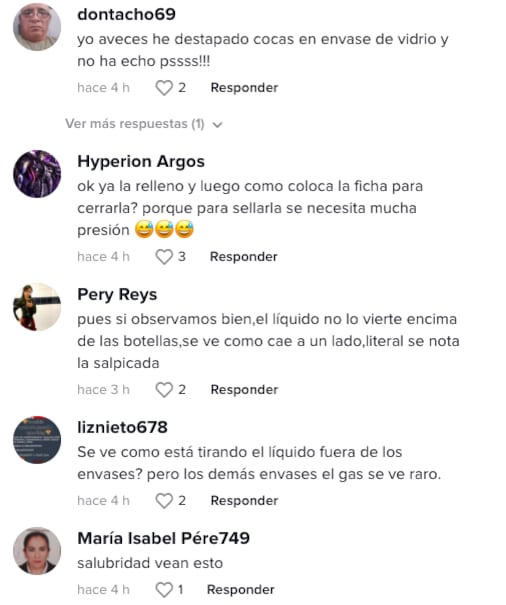View Pery Reys profile photo

(x=37, y=307)
